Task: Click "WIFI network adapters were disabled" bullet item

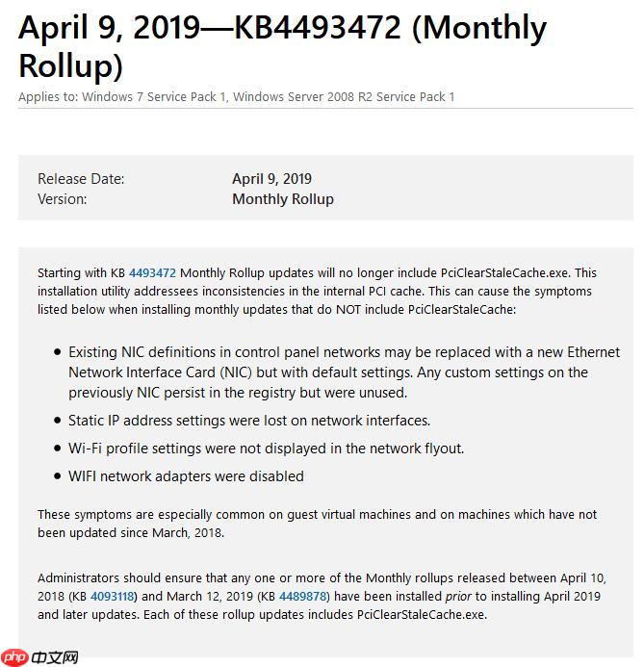Action: (186, 475)
